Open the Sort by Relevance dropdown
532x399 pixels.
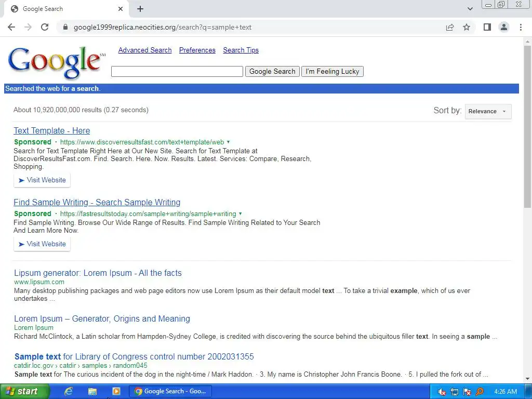pyautogui.click(x=488, y=111)
